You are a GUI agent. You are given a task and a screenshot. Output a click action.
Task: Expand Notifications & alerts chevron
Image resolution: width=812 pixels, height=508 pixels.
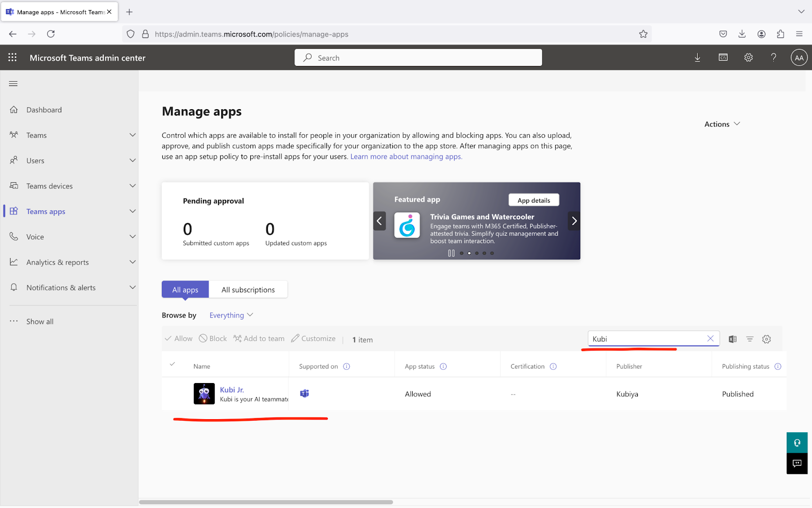click(x=132, y=288)
